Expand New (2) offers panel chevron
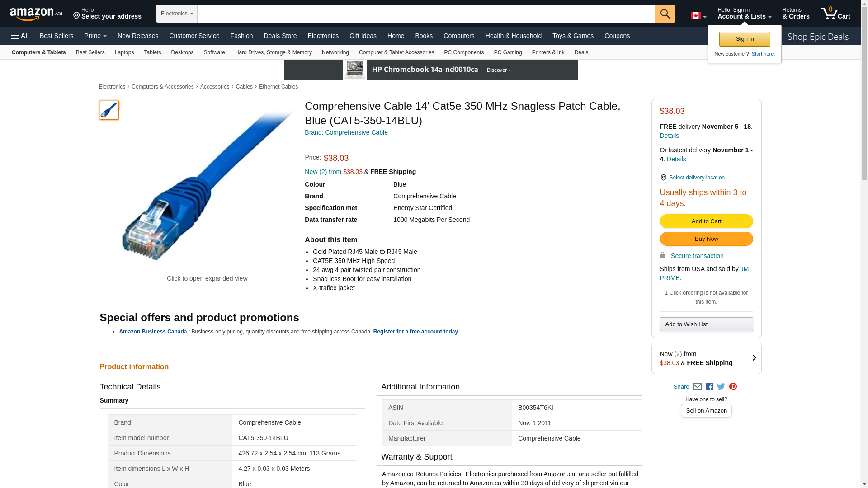Screen dimensions: 868x488 pyautogui.click(x=754, y=358)
